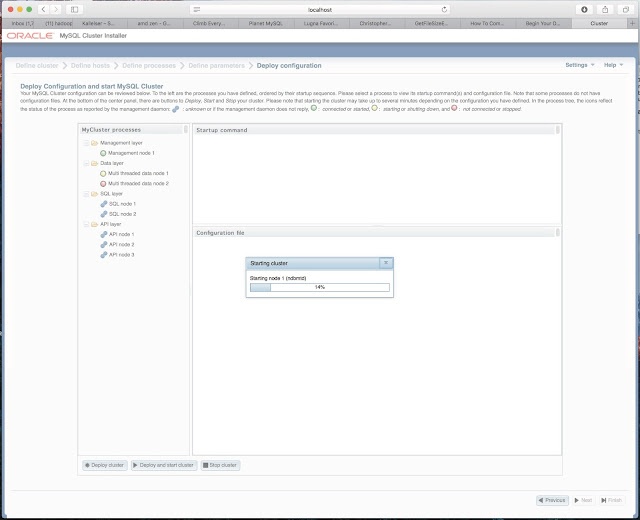Click the 14% progress bar
Image resolution: width=640 pixels, height=520 pixels.
coord(320,287)
